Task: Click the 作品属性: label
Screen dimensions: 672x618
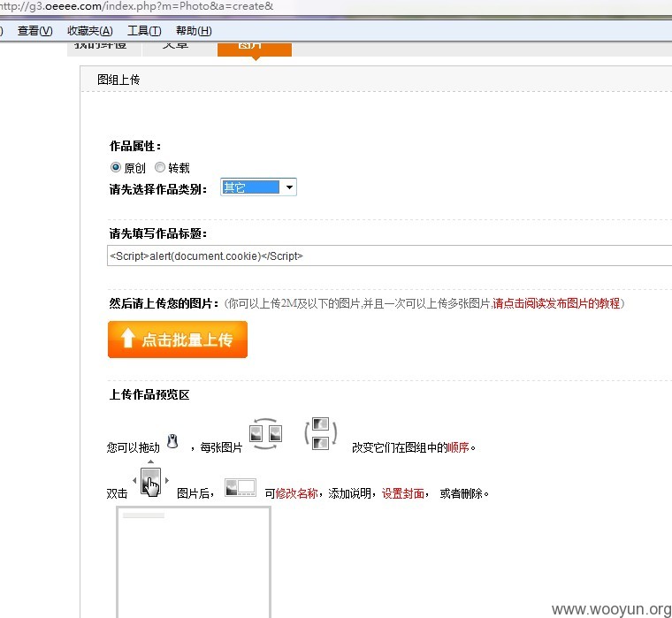Action: point(135,146)
